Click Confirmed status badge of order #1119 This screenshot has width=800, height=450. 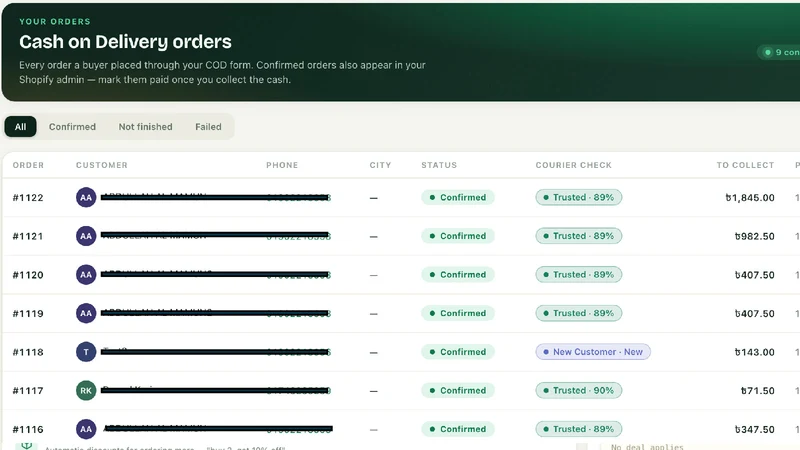[x=458, y=313]
